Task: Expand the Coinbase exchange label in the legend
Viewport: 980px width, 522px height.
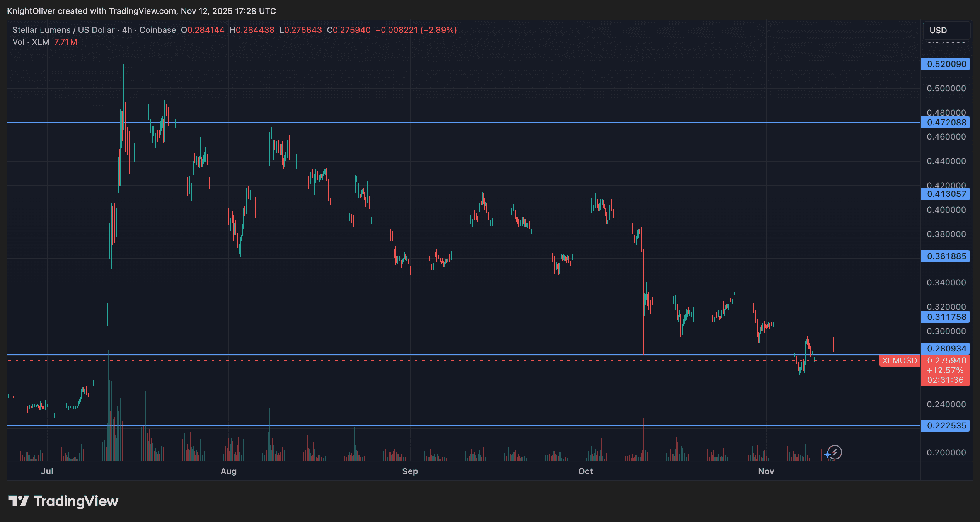Action: coord(158,30)
